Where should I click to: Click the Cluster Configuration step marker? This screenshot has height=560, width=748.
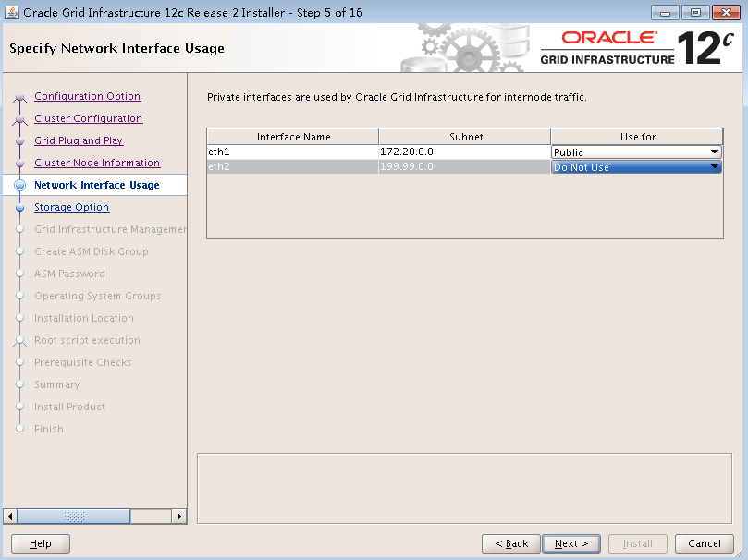tap(19, 119)
